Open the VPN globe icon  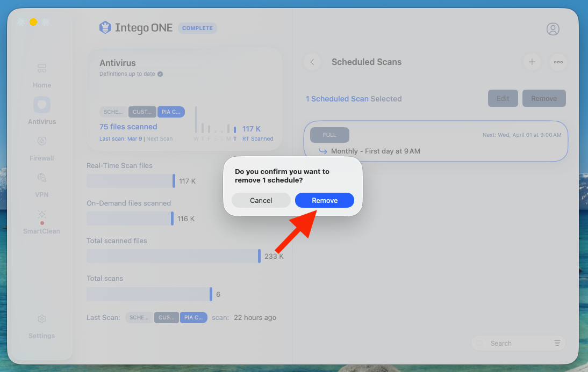click(42, 178)
